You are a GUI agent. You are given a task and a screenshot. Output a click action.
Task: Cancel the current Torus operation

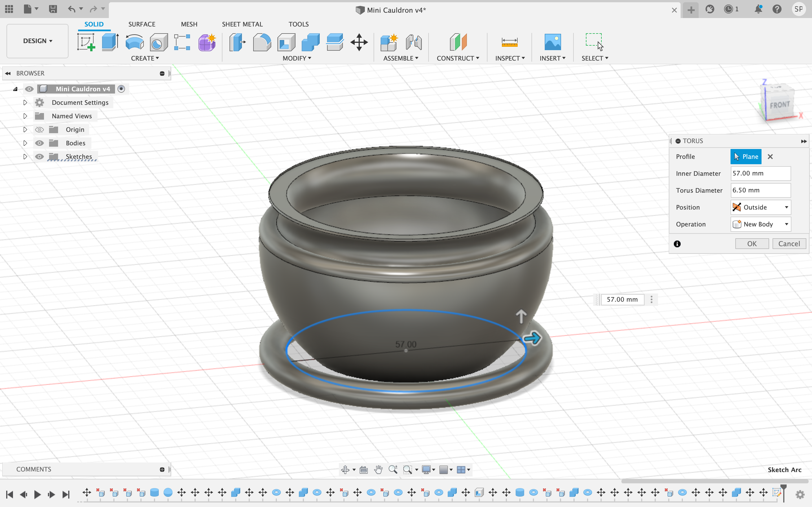[789, 244]
